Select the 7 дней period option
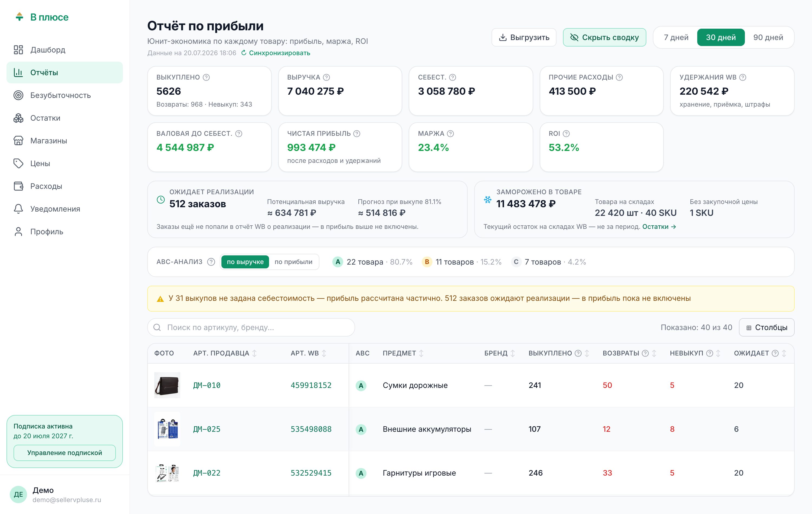Viewport: 812px width, 514px height. tap(676, 37)
